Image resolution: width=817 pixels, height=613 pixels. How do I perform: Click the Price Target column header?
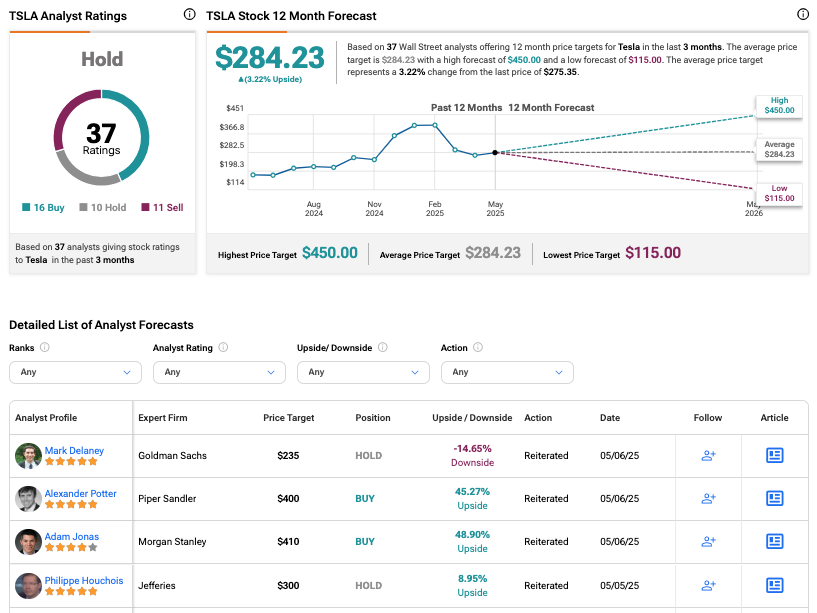pos(289,418)
